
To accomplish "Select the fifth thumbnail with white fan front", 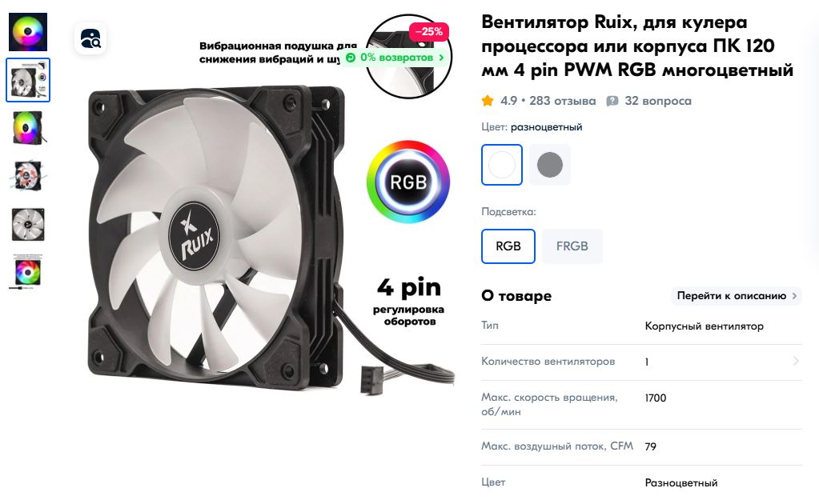I will [28, 224].
